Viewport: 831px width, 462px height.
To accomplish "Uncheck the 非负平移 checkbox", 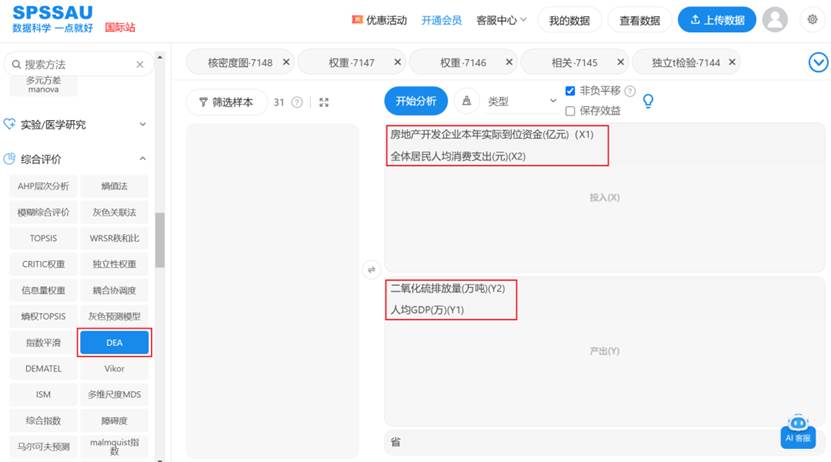I will 570,91.
